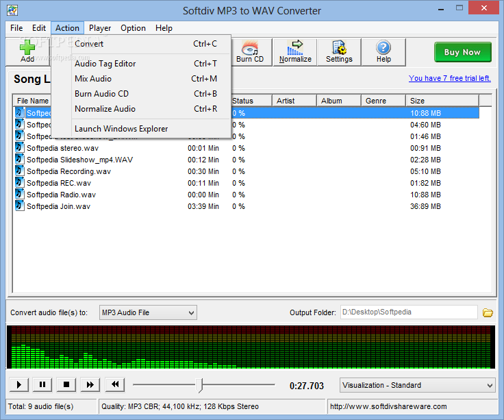Click the audio spectrum visualization panel

251,347
